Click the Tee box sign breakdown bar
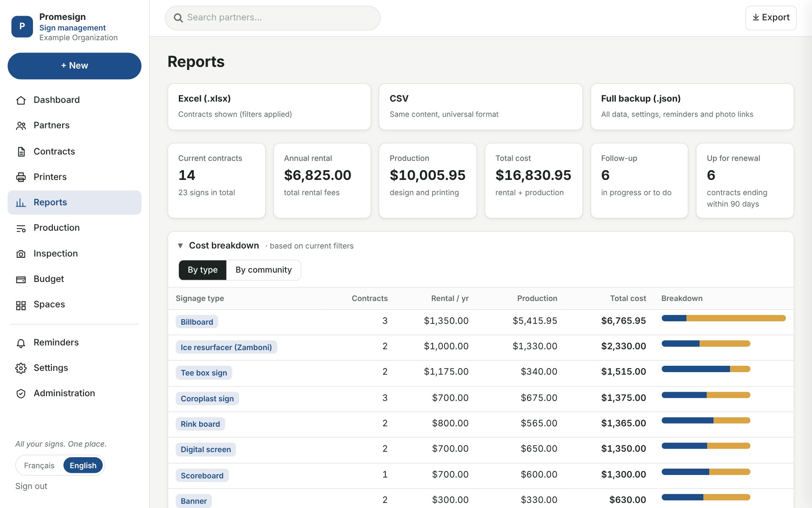The width and height of the screenshot is (812, 508). [x=706, y=369]
